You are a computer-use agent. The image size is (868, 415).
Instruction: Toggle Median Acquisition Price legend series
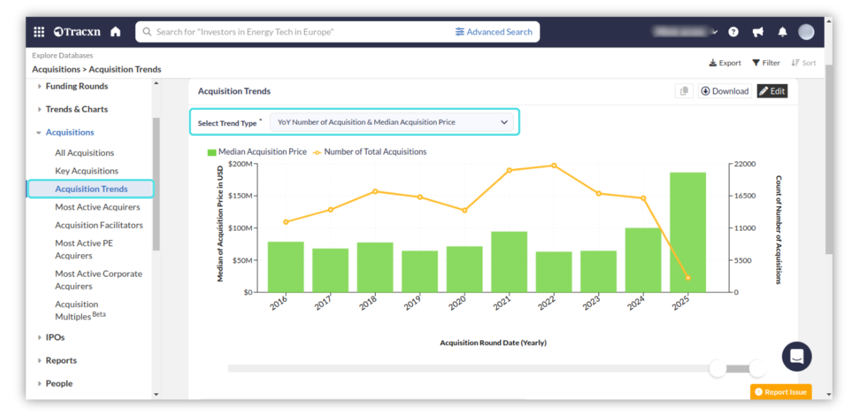(x=257, y=152)
